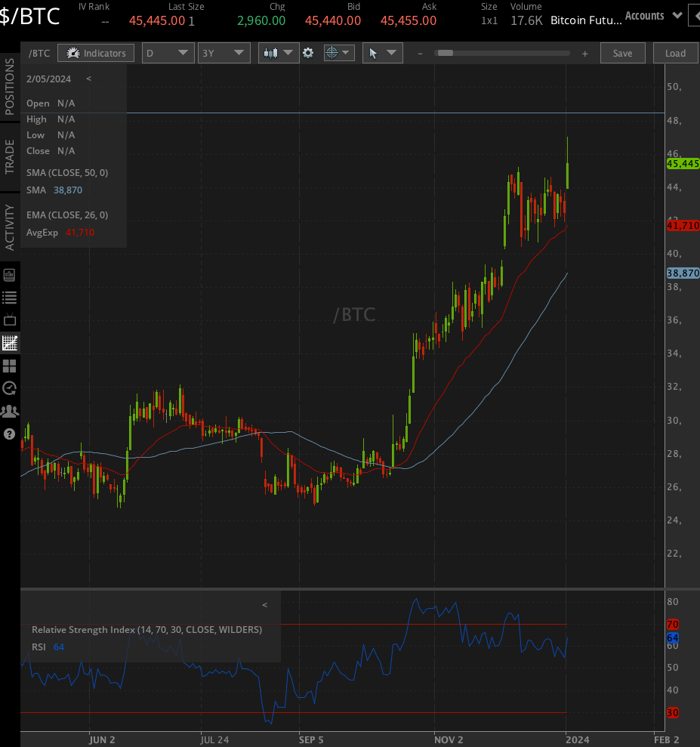700x747 pixels.
Task: Select the Charts icon in the sidebar
Action: [10, 343]
